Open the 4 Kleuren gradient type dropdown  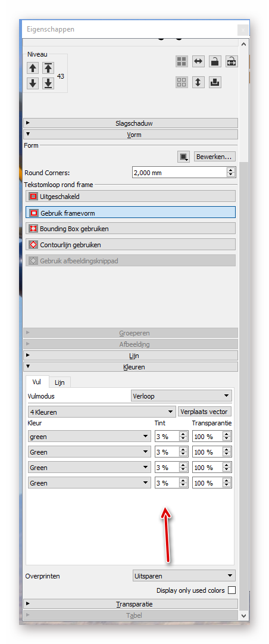(x=102, y=412)
